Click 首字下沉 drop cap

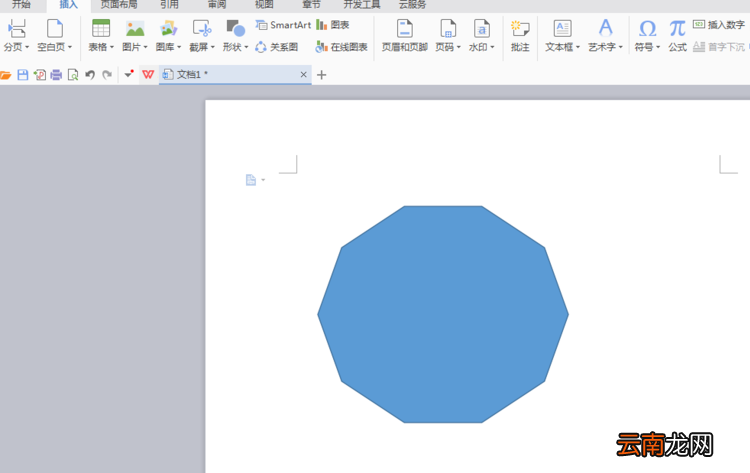pyautogui.click(x=719, y=47)
